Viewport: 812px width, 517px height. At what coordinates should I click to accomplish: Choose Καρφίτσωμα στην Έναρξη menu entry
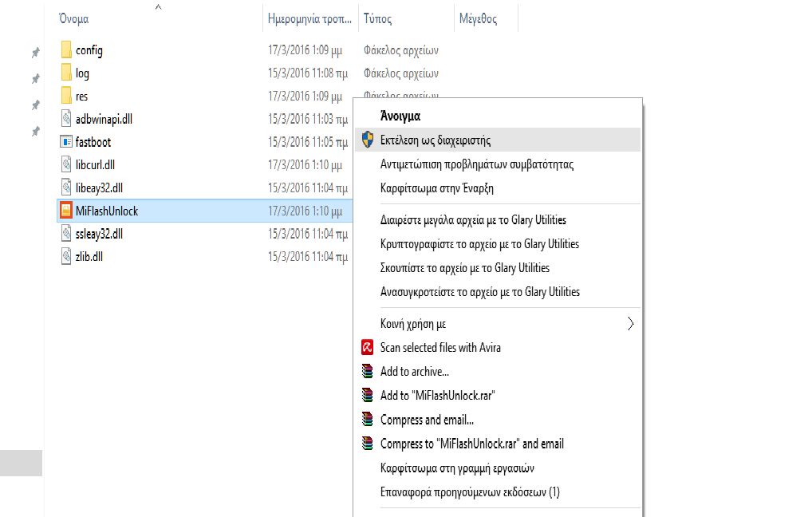437,188
